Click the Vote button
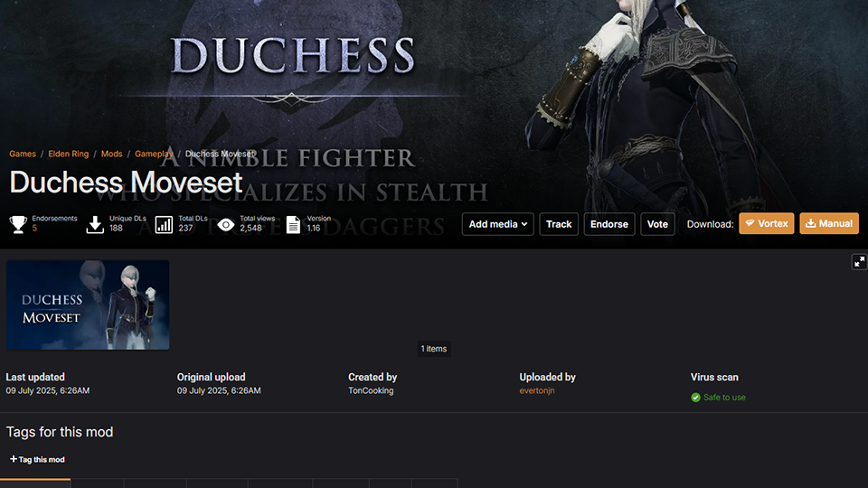The height and width of the screenshot is (488, 868). coord(657,224)
